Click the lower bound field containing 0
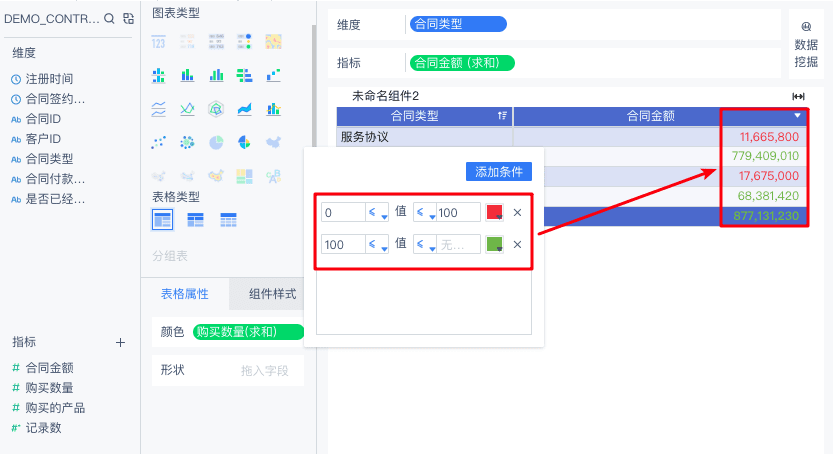833x454 pixels. pyautogui.click(x=343, y=212)
